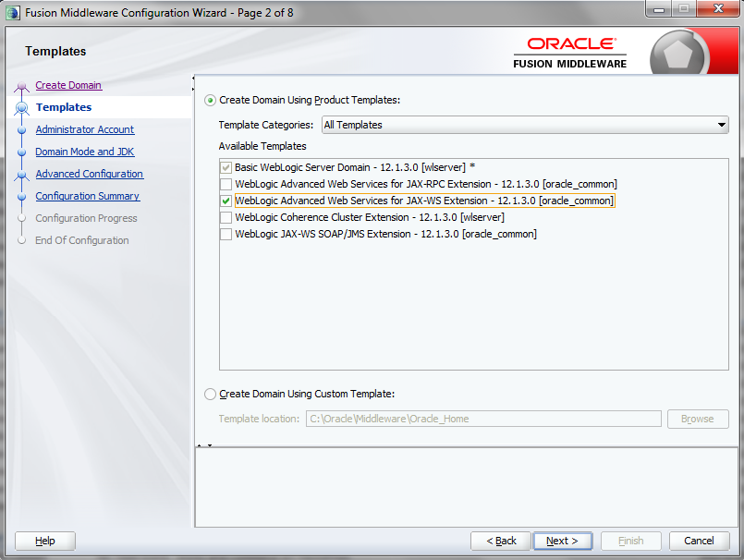This screenshot has height=560, width=744.
Task: Select the Advanced Configuration step icon
Action: coord(20,174)
